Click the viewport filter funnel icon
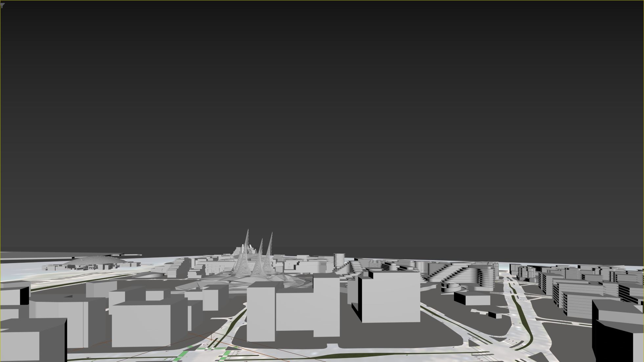Screen dimensions: 644x362 [3, 5]
